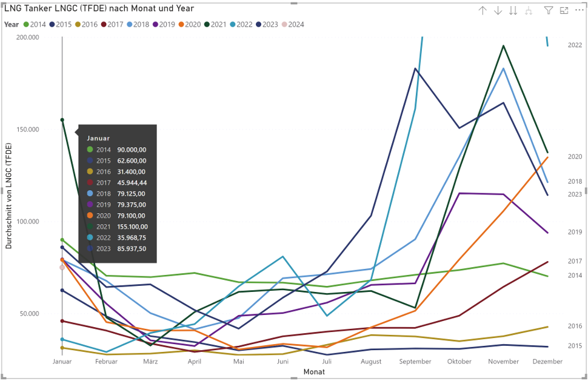Select the 2024 legend entry
Viewport: 588px width, 381px height.
point(296,25)
